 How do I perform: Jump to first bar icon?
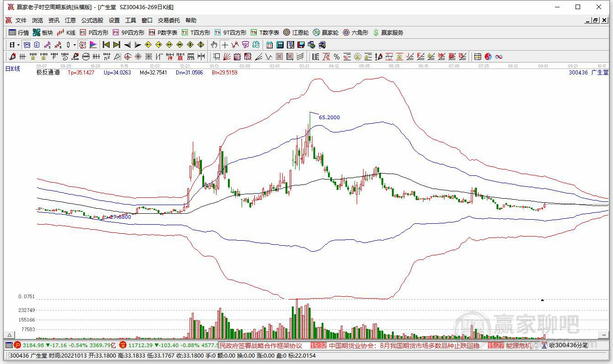click(106, 45)
